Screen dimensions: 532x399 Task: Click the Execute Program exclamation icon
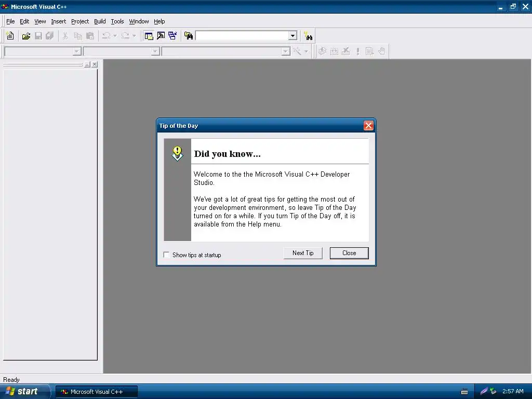[x=357, y=51]
